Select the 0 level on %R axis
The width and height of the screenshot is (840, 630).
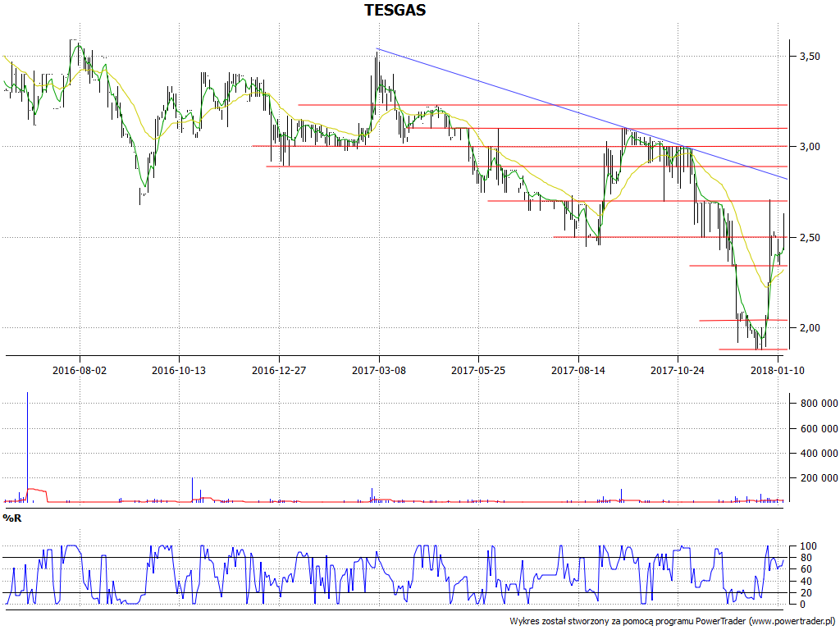[802, 605]
